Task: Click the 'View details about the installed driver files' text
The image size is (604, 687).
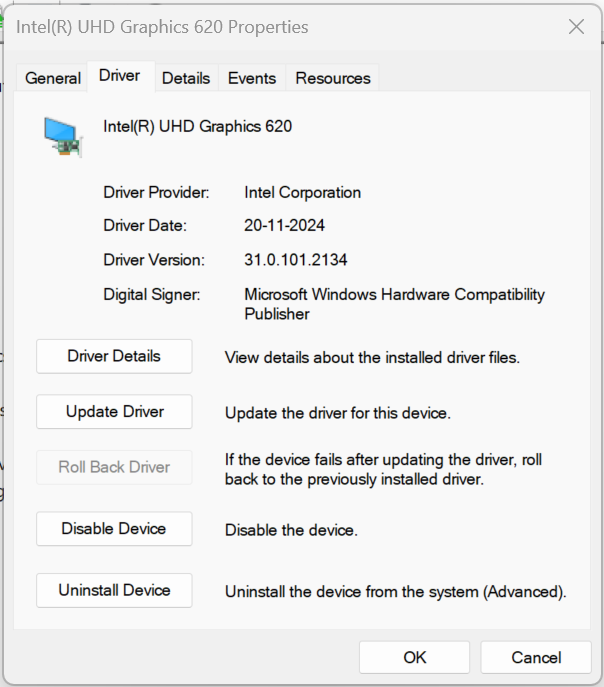Action: (x=372, y=358)
